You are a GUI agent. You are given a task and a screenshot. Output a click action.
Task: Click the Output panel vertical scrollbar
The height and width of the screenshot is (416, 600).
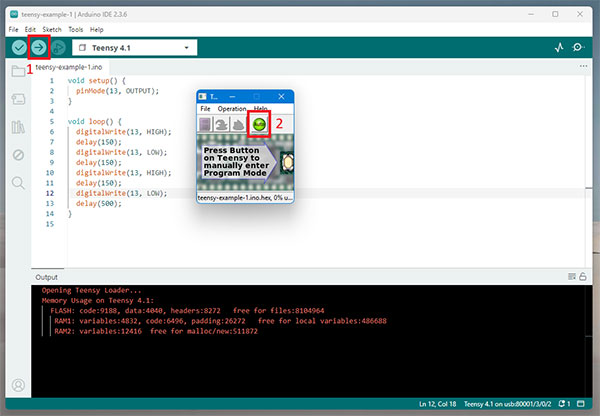click(589, 341)
